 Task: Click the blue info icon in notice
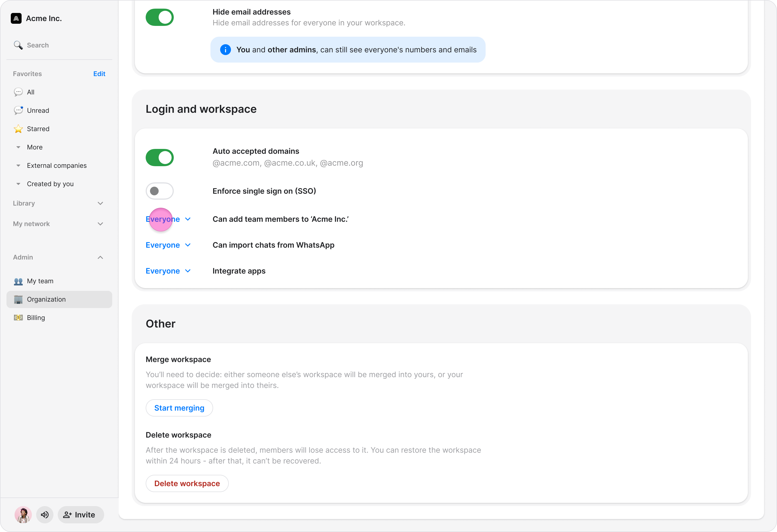pyautogui.click(x=225, y=50)
